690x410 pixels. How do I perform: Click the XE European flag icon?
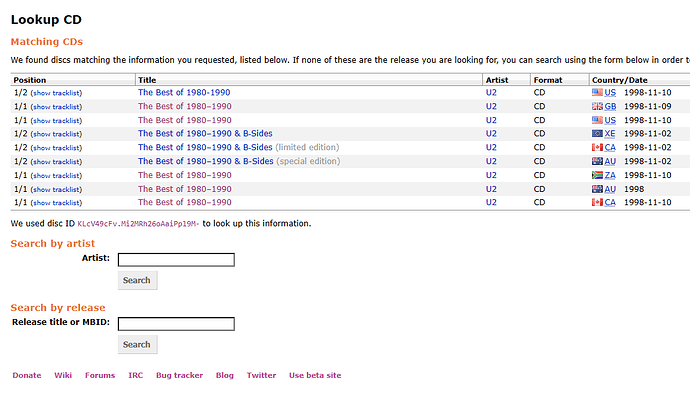[x=597, y=134]
